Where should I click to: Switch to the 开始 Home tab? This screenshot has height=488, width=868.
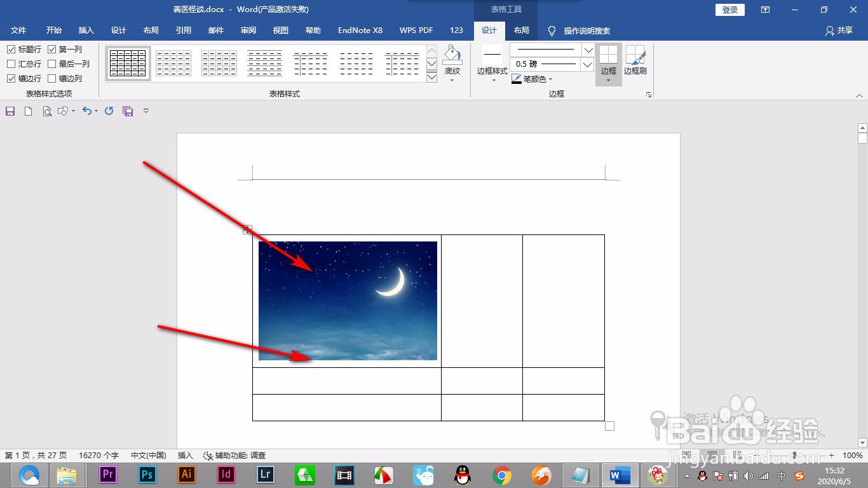(54, 30)
